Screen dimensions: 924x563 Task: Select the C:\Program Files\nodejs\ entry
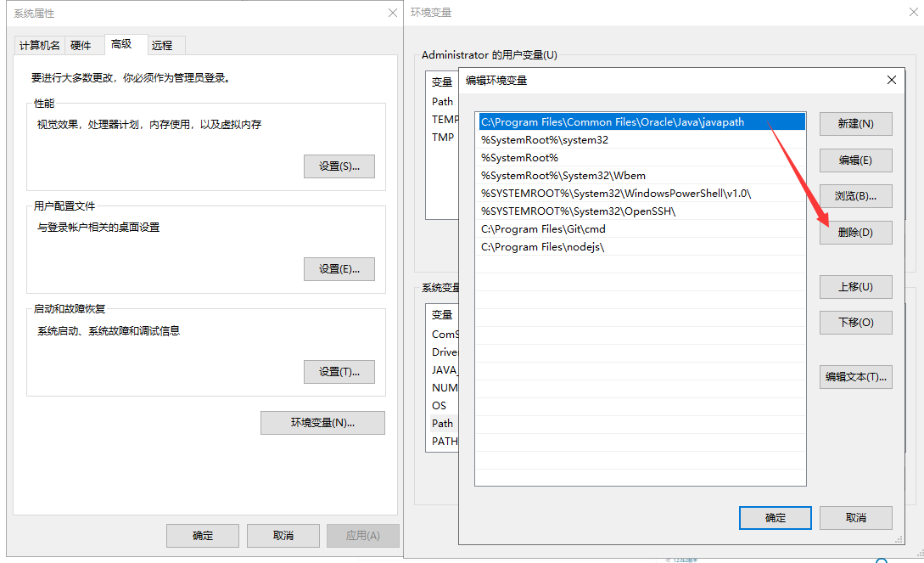point(543,247)
